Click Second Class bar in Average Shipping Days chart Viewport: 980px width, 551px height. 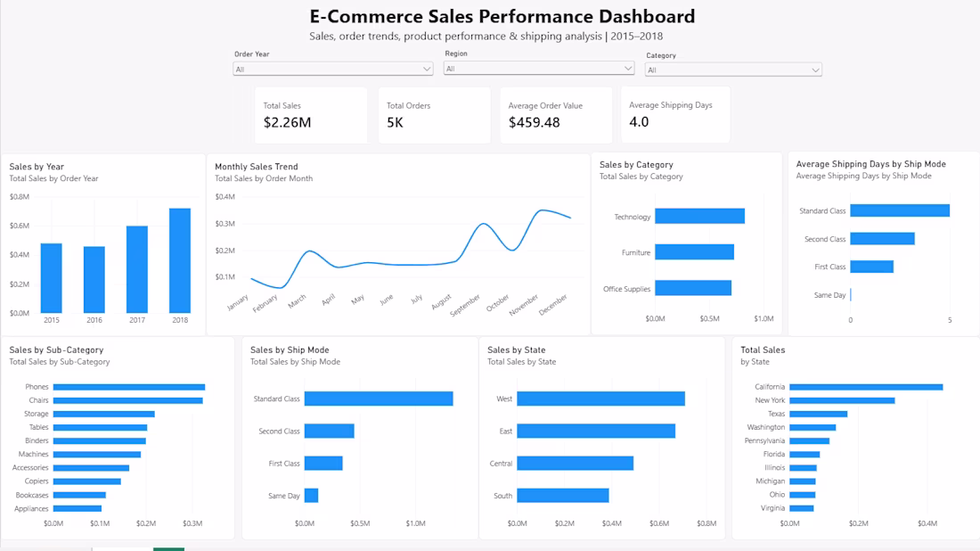[x=883, y=238]
